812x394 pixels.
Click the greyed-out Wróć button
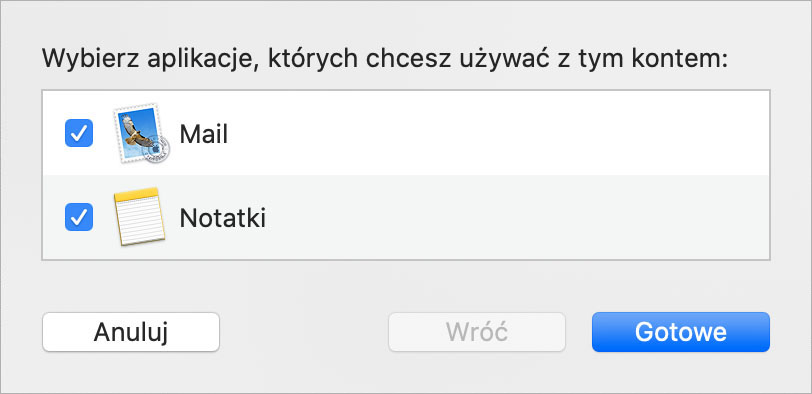[x=477, y=332]
